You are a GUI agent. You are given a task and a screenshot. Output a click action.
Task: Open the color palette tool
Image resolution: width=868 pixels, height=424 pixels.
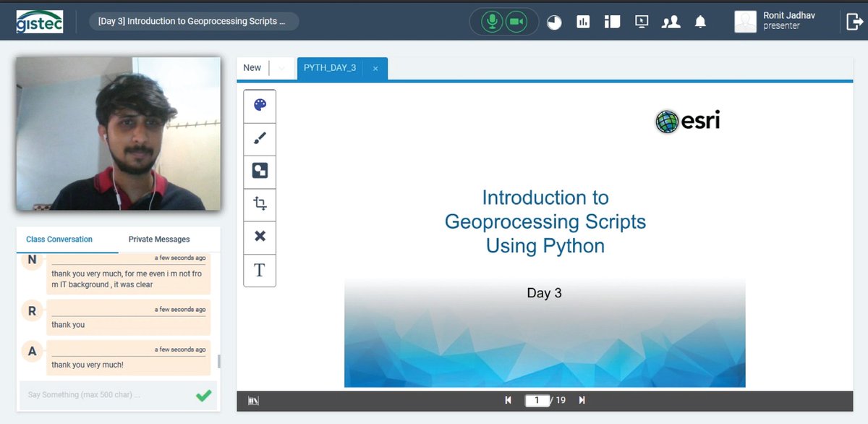coord(260,106)
